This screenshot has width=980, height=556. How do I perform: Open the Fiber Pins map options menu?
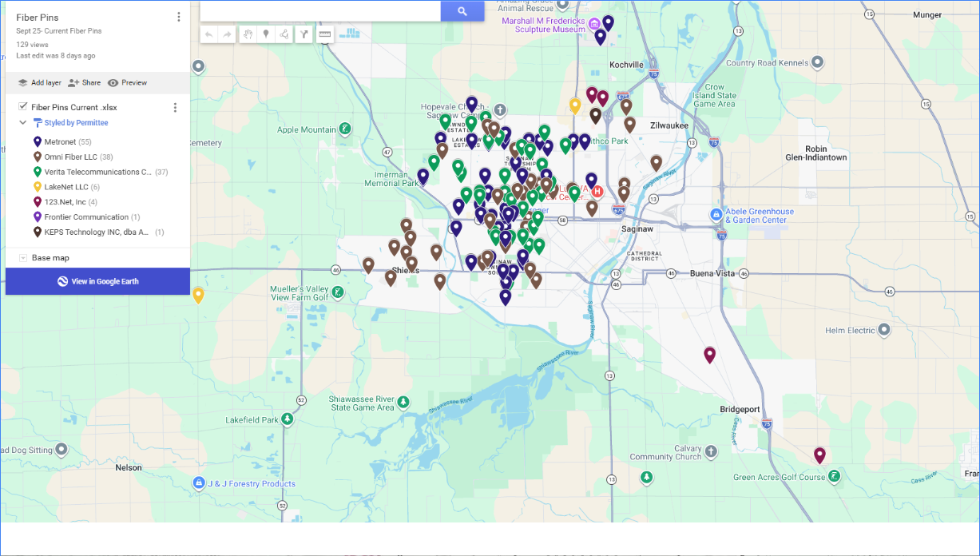pos(178,17)
